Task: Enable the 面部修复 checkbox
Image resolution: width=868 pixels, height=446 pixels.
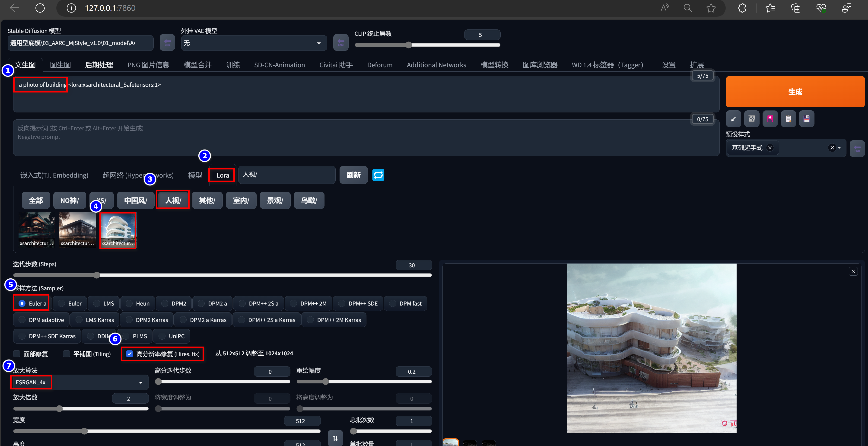Action: (17, 354)
